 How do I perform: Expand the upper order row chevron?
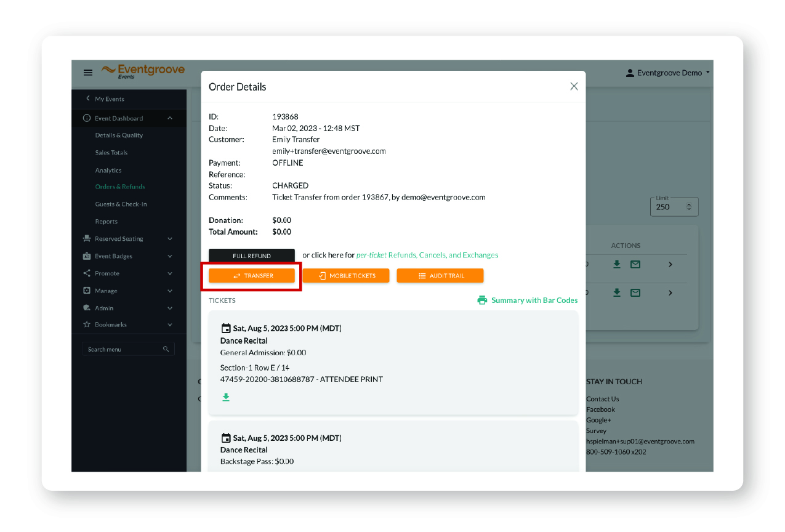coord(670,264)
